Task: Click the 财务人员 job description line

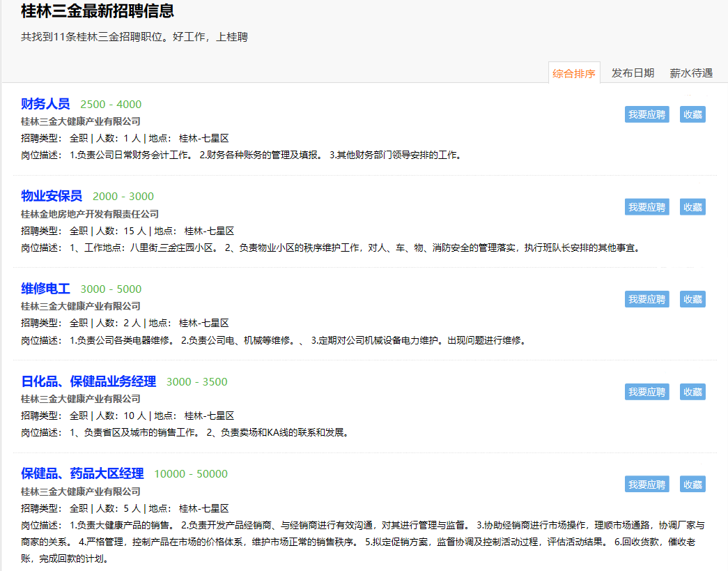Action: [242, 155]
